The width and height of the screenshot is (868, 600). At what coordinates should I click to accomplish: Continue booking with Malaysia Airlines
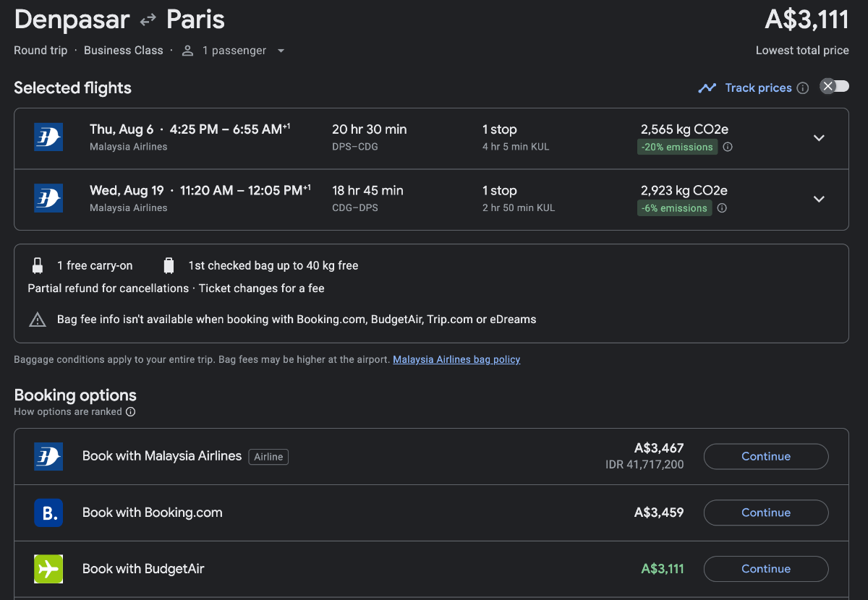point(765,456)
